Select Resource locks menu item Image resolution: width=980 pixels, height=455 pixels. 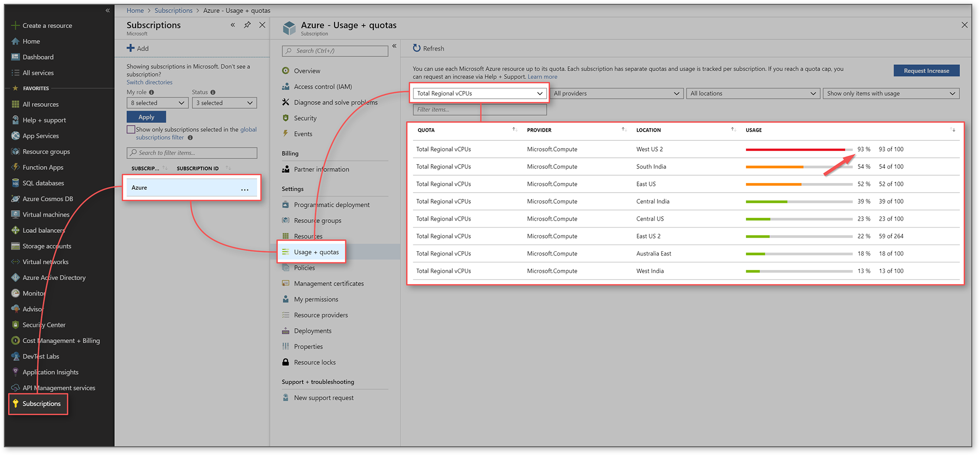click(314, 362)
